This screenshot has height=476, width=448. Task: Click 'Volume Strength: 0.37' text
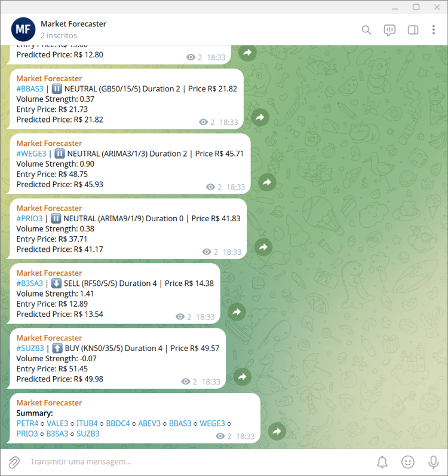tap(55, 99)
